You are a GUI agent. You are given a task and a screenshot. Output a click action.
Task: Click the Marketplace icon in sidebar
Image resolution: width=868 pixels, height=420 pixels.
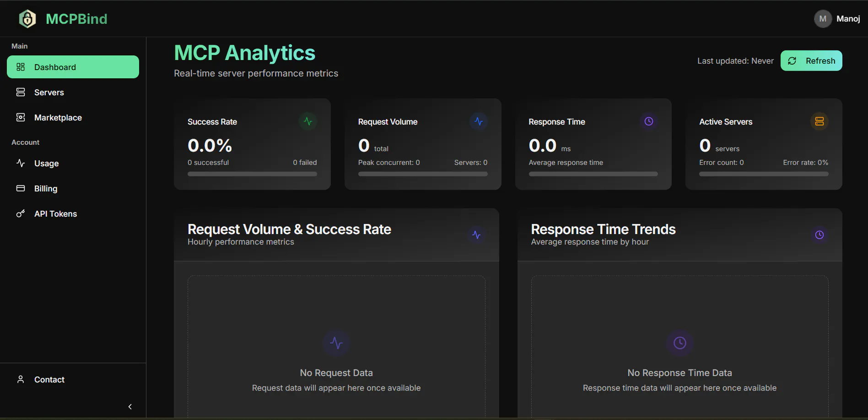21,117
